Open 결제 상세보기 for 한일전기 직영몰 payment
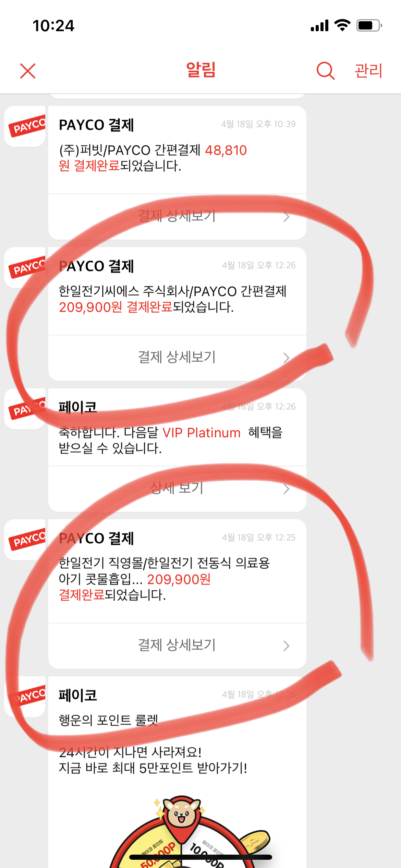 [177, 646]
